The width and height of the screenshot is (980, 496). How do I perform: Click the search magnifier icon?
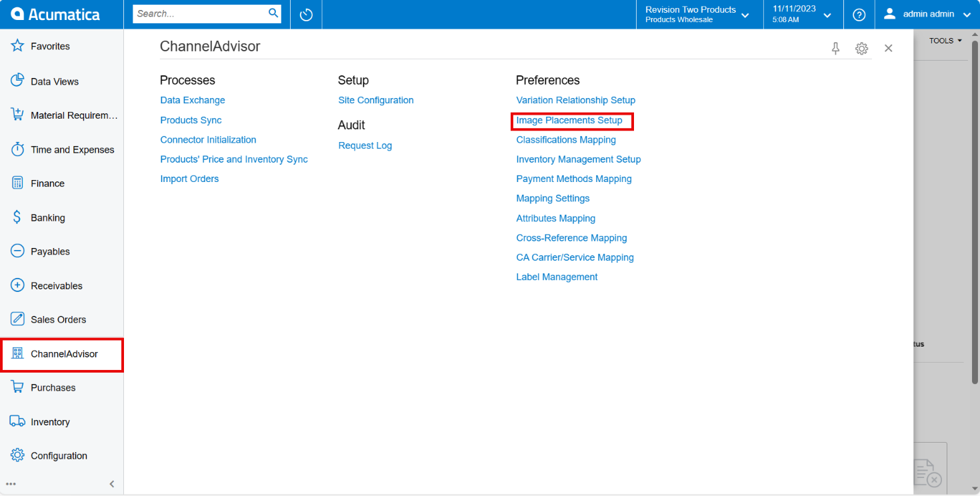point(273,13)
